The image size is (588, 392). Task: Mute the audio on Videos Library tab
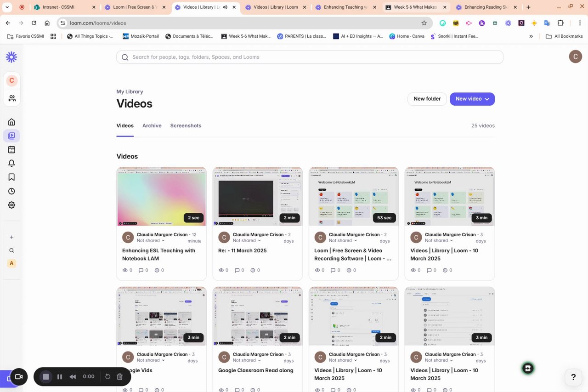[225, 7]
